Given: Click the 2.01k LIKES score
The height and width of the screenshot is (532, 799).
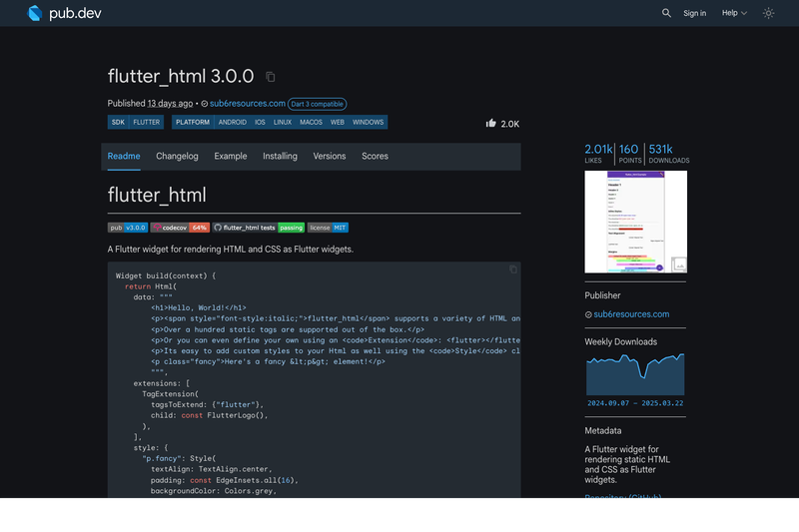Looking at the screenshot, I should 598,154.
